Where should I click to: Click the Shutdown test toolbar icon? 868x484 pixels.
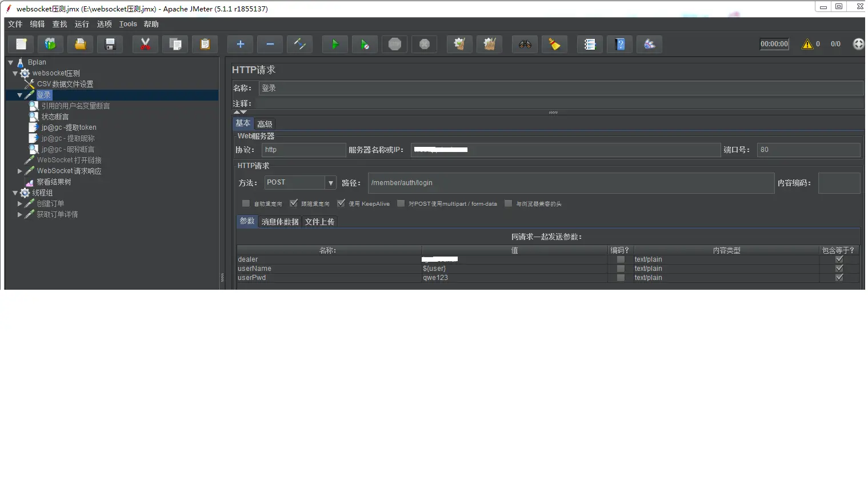click(x=425, y=44)
